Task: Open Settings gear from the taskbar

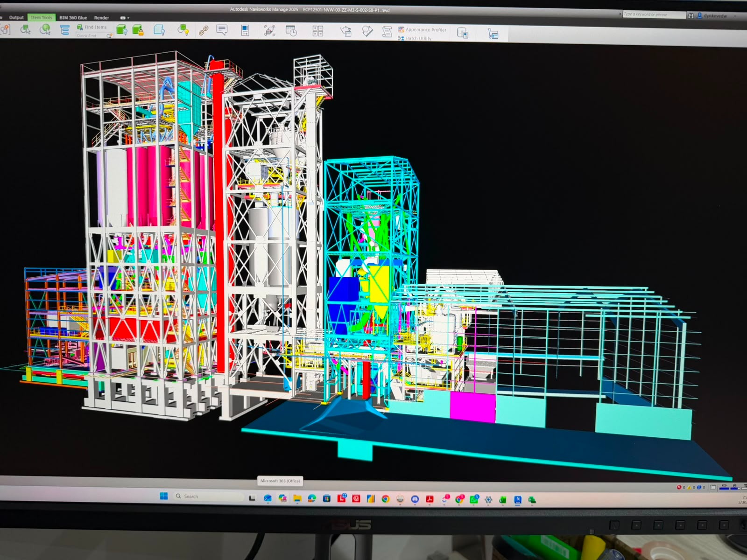Action: coord(488,500)
